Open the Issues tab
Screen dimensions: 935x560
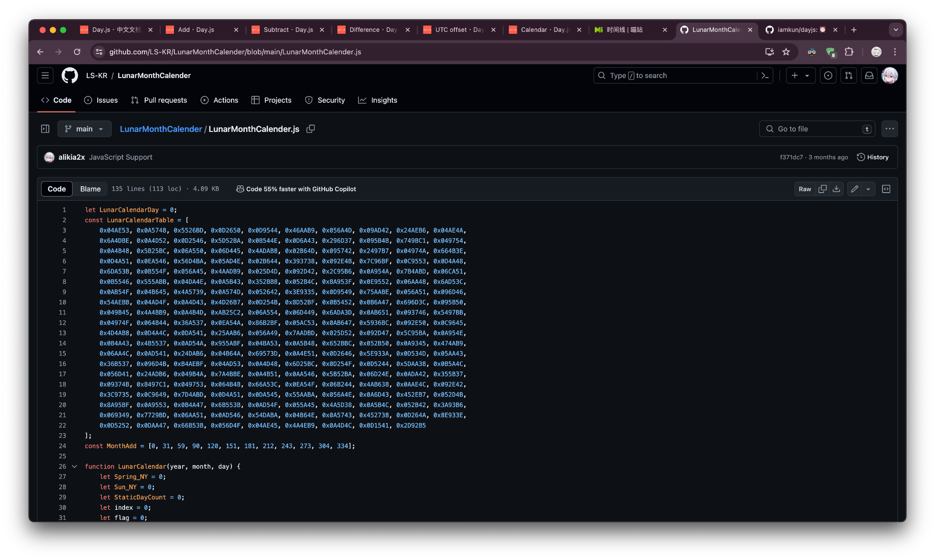[x=101, y=100]
